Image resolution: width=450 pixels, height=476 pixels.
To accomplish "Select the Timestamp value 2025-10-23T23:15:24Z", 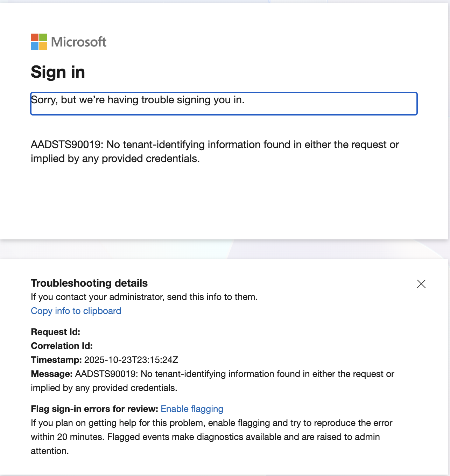I will click(131, 360).
